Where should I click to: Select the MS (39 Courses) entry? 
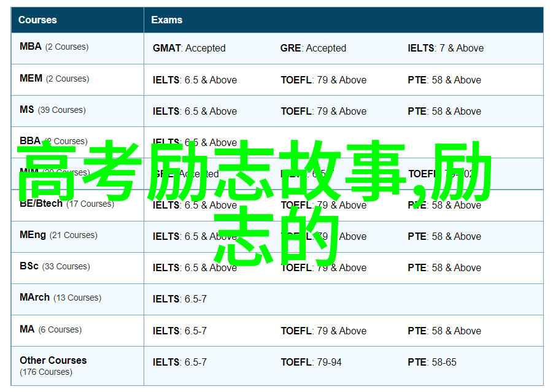(52, 110)
